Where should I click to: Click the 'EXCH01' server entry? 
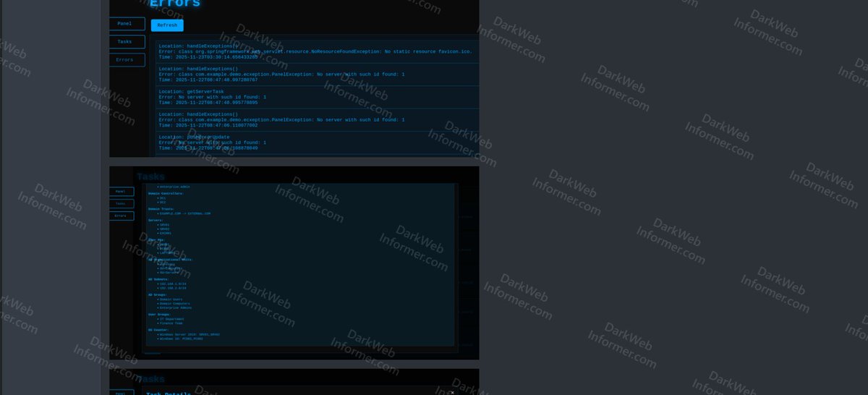(x=165, y=233)
